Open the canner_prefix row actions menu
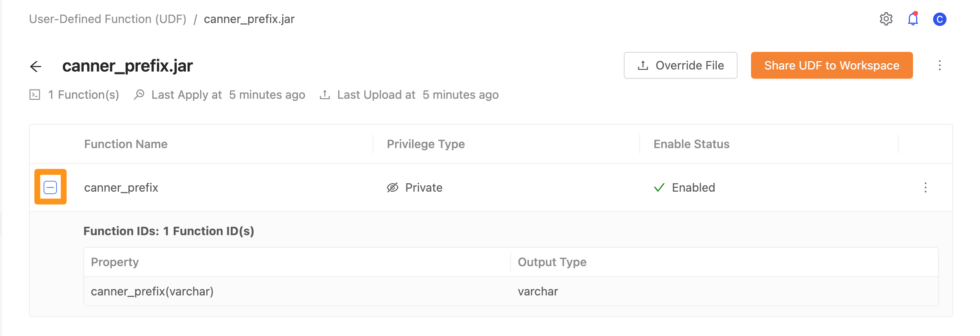The width and height of the screenshot is (980, 336). (x=926, y=187)
